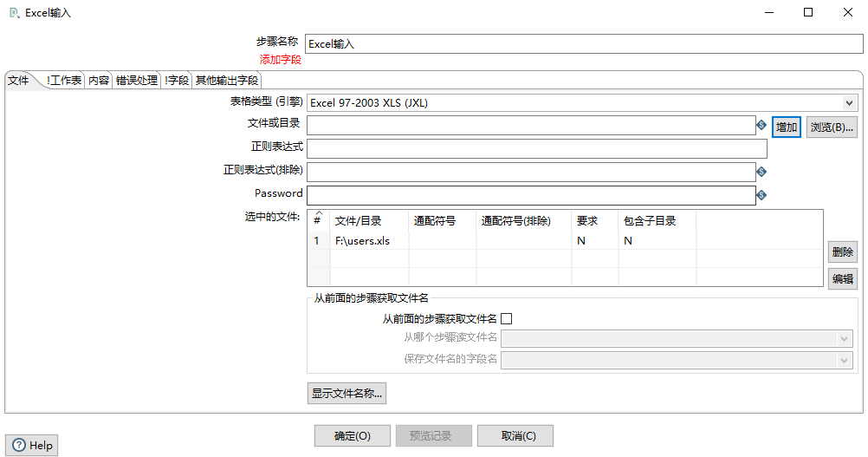Switch to 文件 tab
This screenshot has height=457, width=868.
tap(18, 81)
